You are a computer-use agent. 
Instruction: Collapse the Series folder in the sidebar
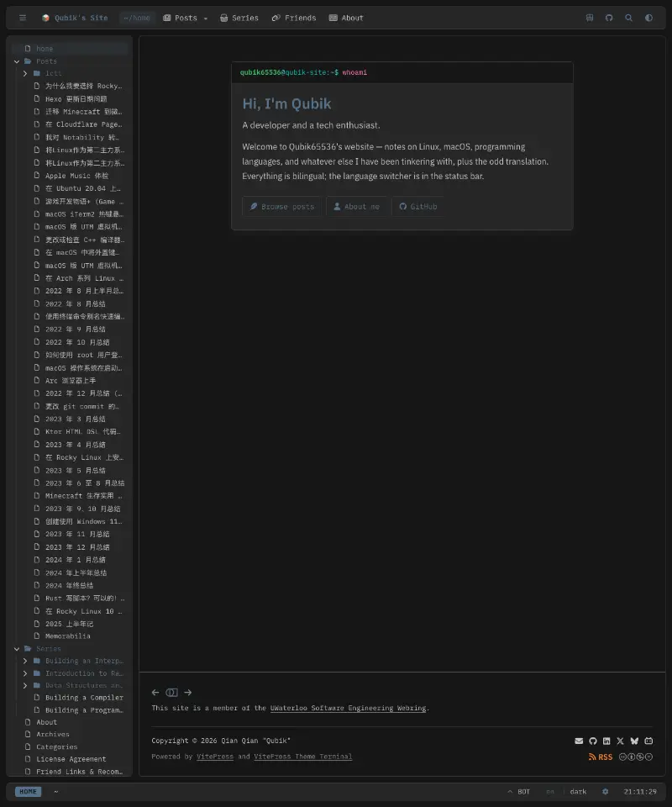click(x=17, y=649)
